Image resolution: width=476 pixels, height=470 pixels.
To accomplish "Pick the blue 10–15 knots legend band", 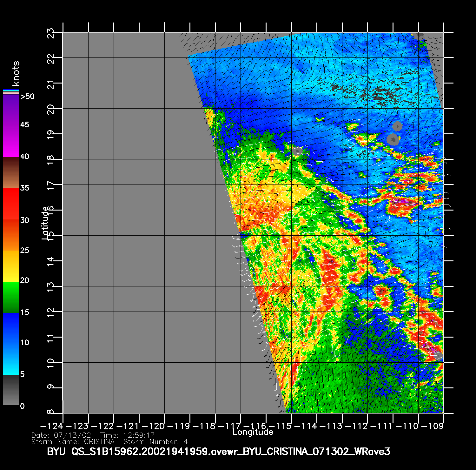I will click(11, 328).
